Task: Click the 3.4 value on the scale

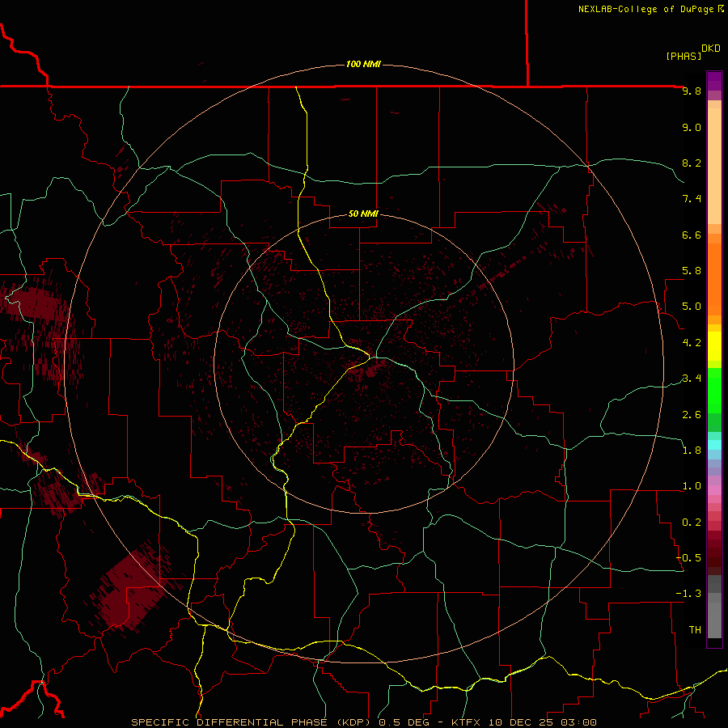Action: [x=692, y=379]
